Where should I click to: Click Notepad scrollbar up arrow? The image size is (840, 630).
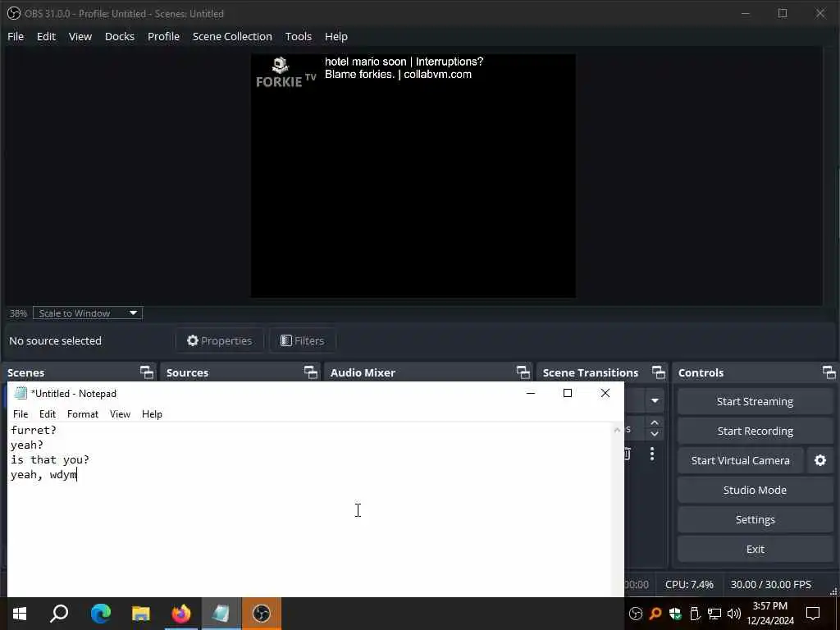click(617, 430)
